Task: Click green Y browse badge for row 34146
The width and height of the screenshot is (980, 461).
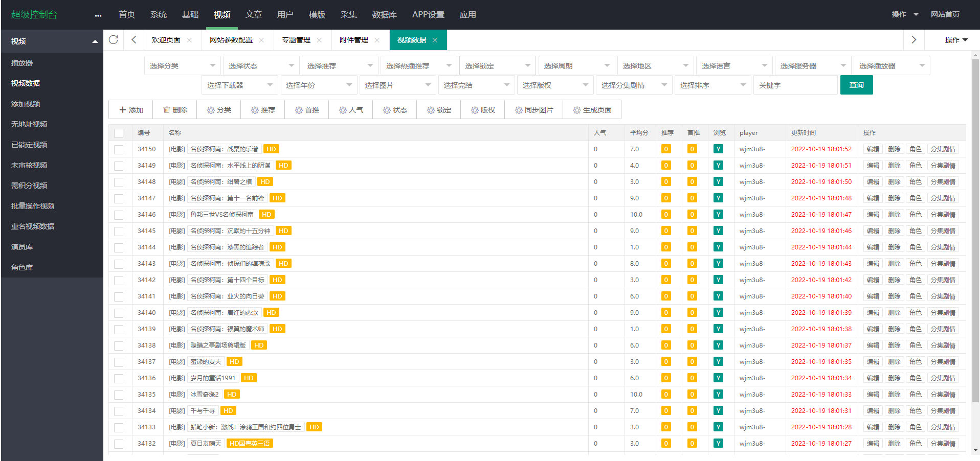Action: point(719,215)
